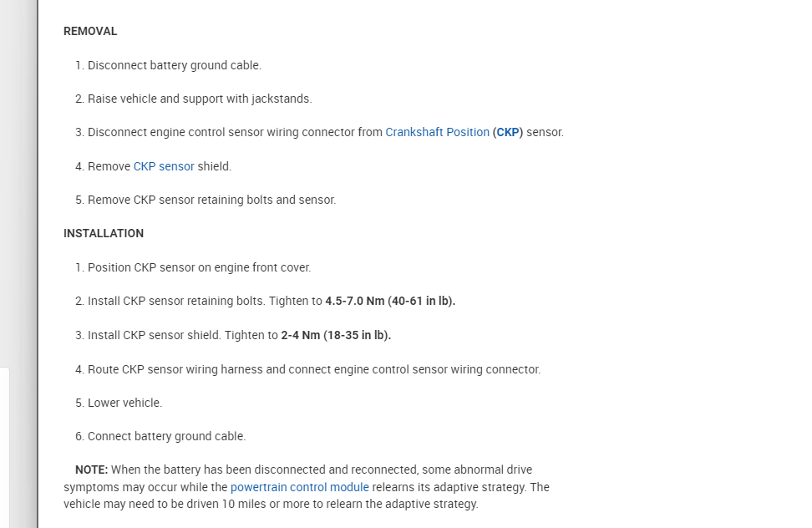Click the 'driven 10 miles or more' sentence

[270, 504]
